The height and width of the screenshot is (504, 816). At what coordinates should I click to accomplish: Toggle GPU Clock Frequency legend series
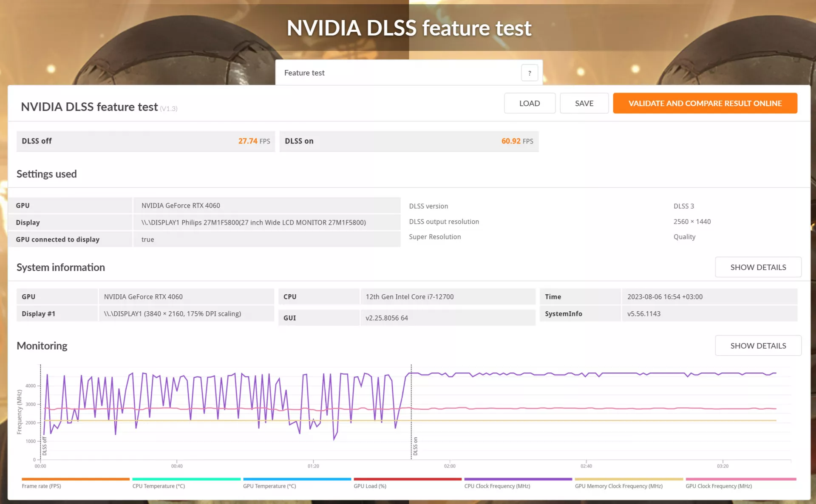[719, 486]
